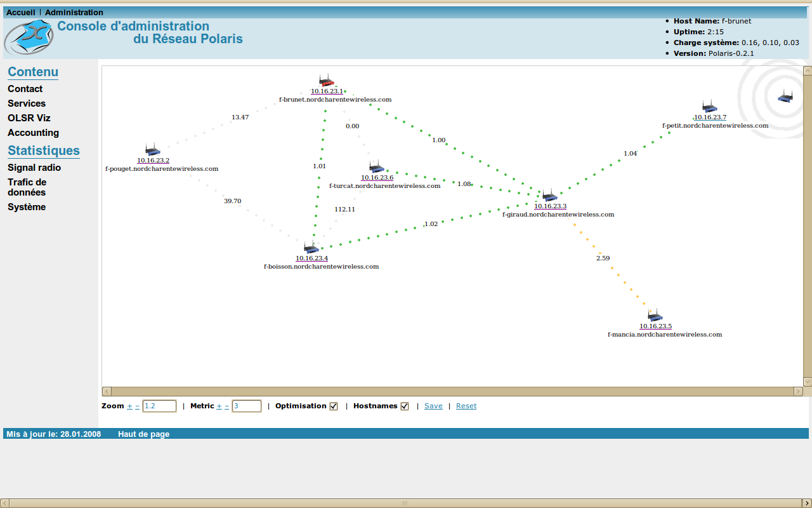812x508 pixels.
Task: Click the Zoom value input field
Action: point(159,406)
